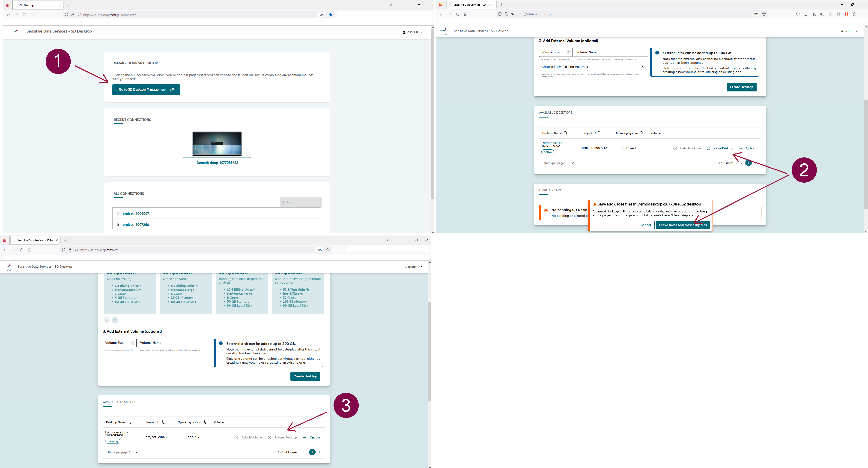Screen dimensions: 868x468
Task: Click the DuckDuckGo extension icon
Action: pos(846,14)
